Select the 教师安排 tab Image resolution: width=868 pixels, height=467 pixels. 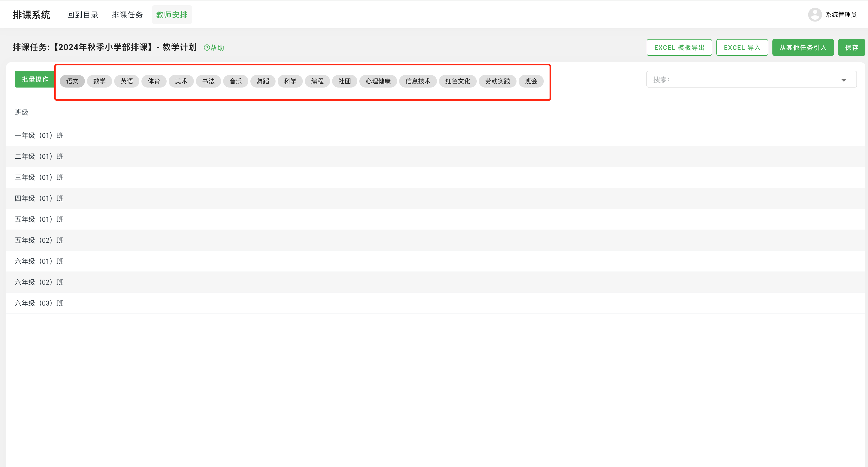(x=172, y=15)
